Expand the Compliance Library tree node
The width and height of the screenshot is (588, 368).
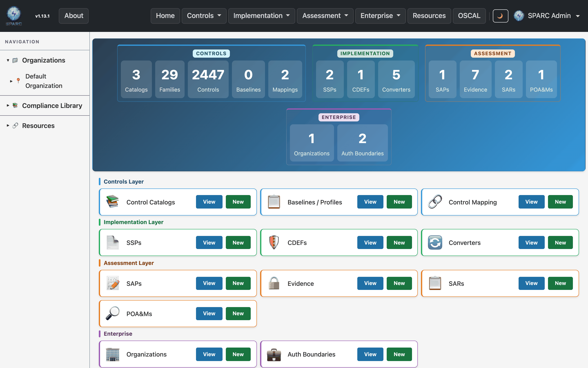coord(8,105)
